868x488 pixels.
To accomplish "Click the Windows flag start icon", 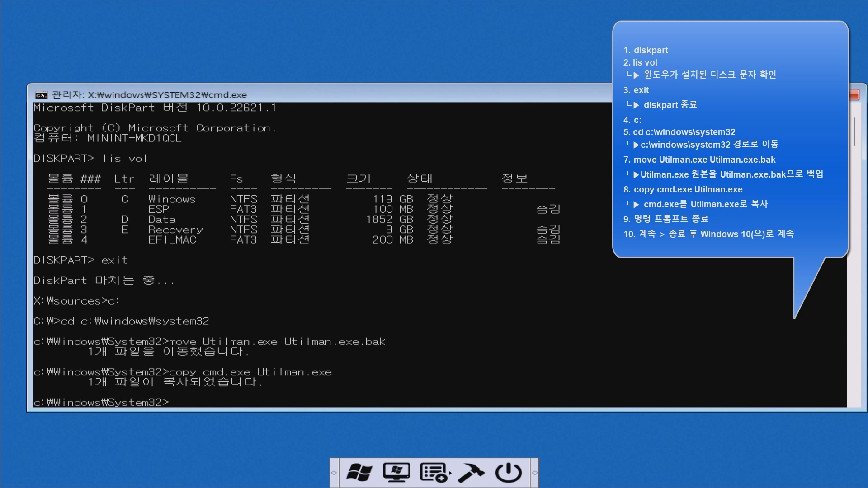I will click(x=359, y=473).
